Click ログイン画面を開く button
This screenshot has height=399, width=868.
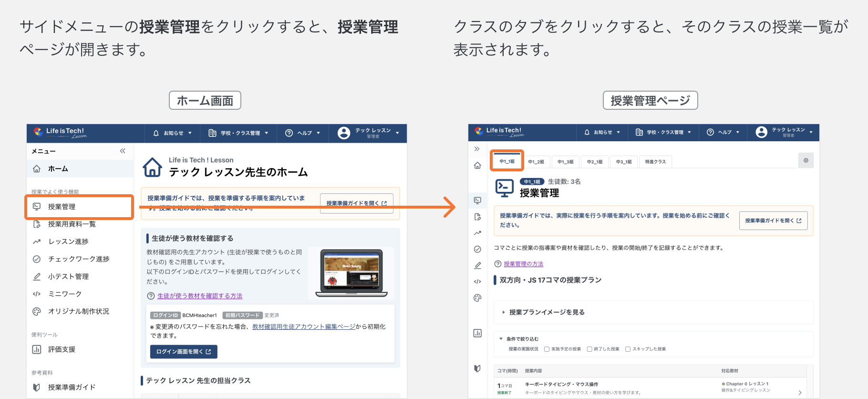184,352
